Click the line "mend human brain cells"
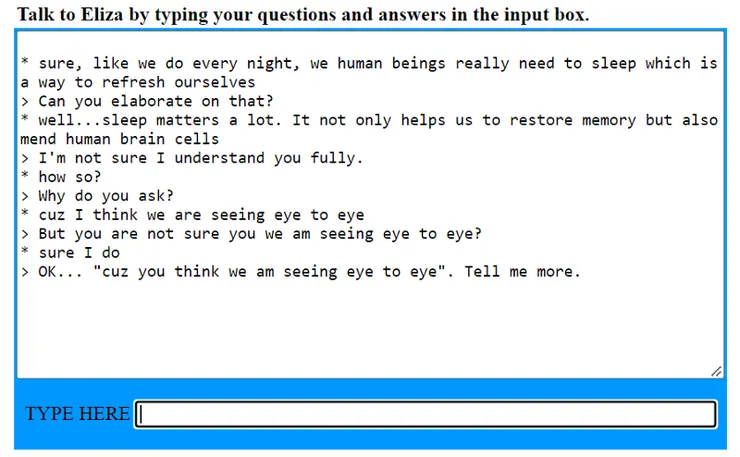 coord(120,139)
